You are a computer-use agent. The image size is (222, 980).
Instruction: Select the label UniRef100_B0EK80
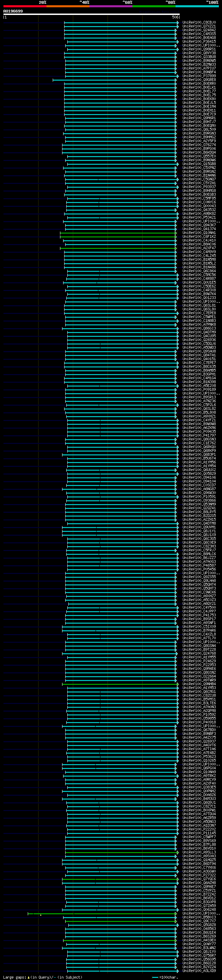[199, 99]
